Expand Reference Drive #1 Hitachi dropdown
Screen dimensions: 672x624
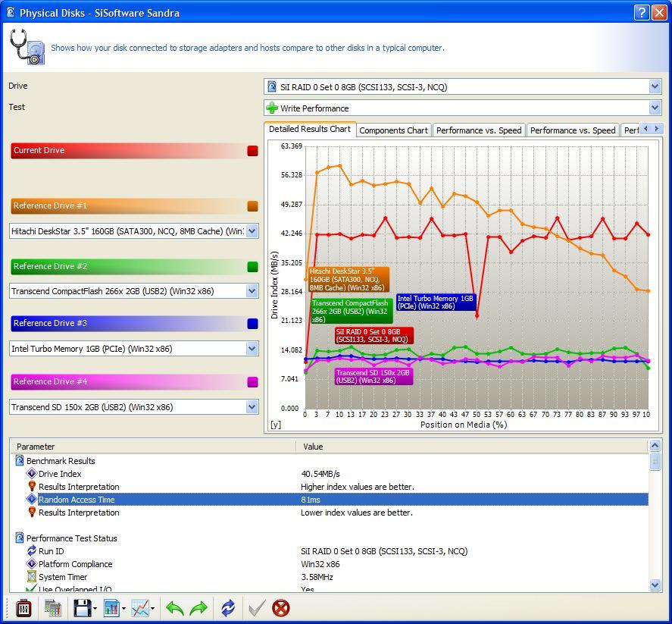tap(252, 231)
